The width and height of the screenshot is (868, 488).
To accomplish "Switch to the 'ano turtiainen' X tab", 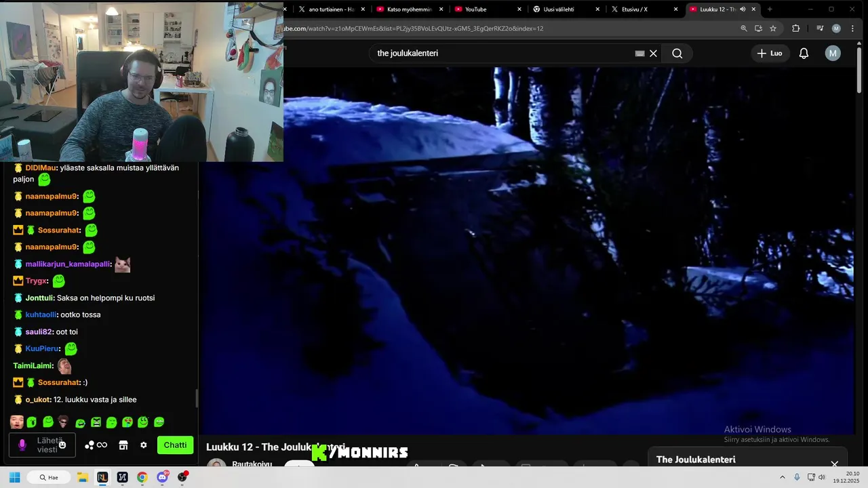I will point(331,9).
